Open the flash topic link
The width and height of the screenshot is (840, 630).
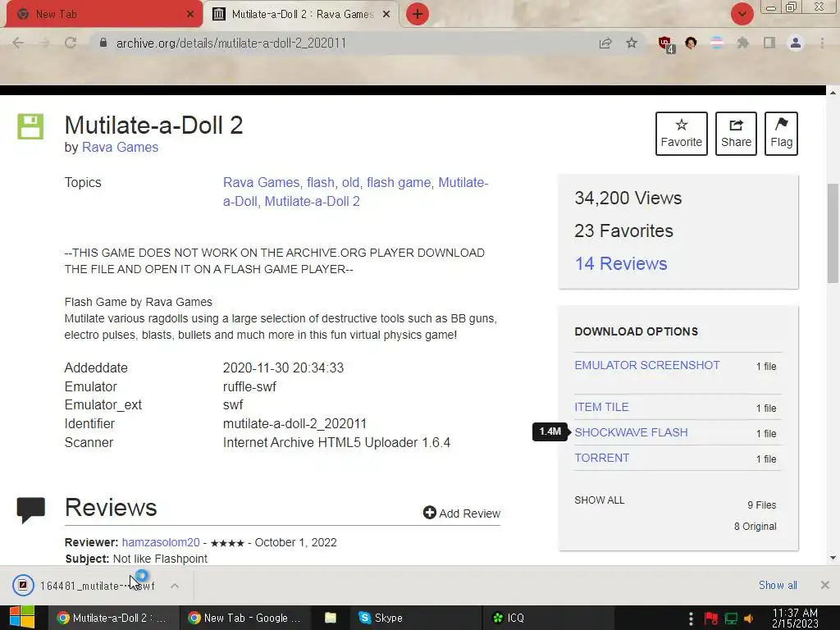(x=321, y=183)
